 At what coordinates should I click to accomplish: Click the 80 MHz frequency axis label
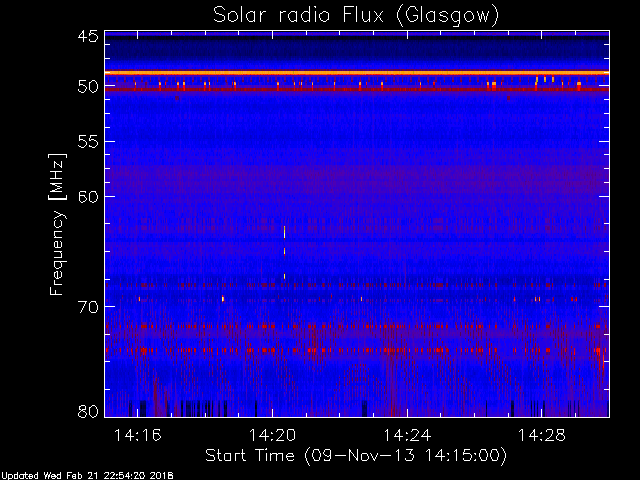point(88,411)
